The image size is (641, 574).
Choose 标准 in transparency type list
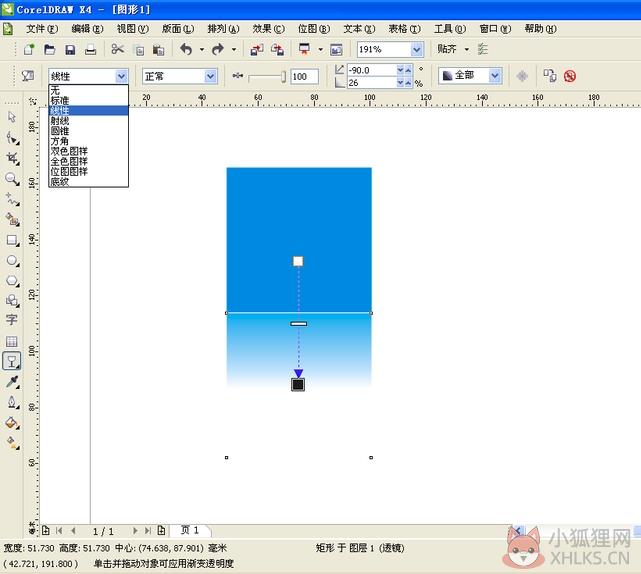coord(88,101)
